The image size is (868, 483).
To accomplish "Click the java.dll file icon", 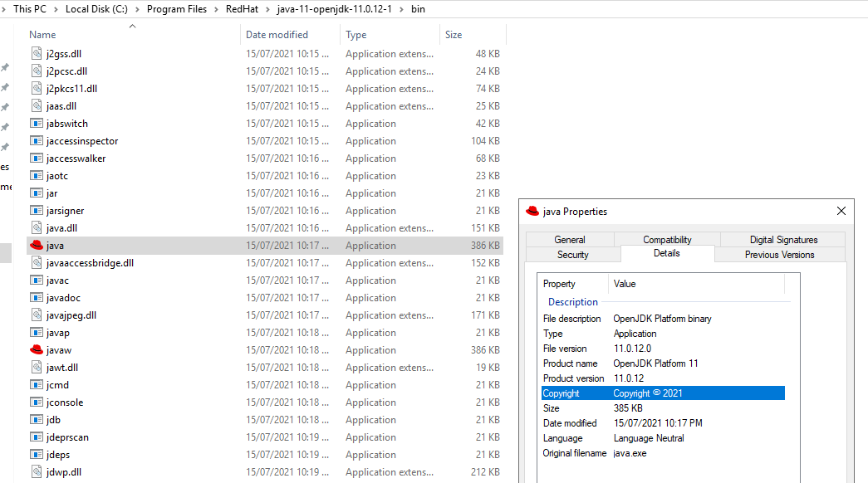I will (37, 228).
